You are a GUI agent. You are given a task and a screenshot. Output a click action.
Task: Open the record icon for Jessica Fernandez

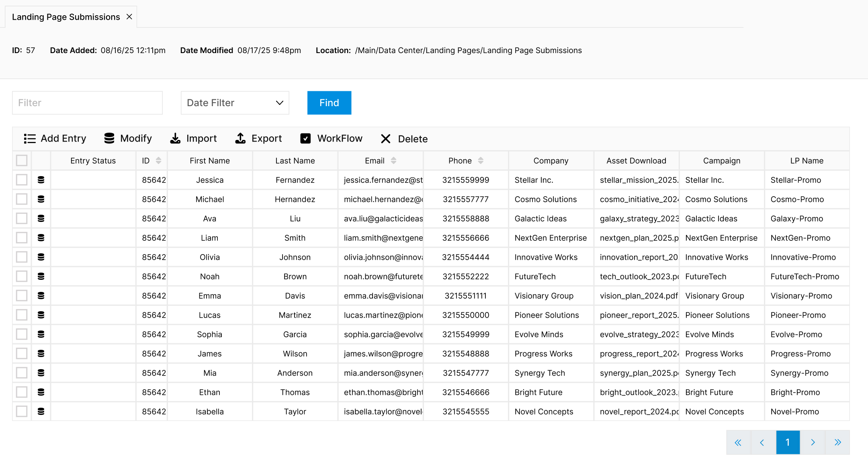tap(41, 180)
